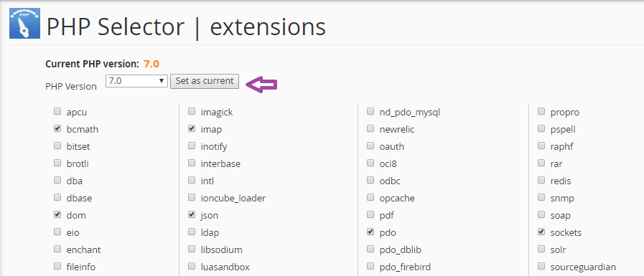The image size is (644, 276).
Task: Check the libsodium extension box
Action: (192, 249)
